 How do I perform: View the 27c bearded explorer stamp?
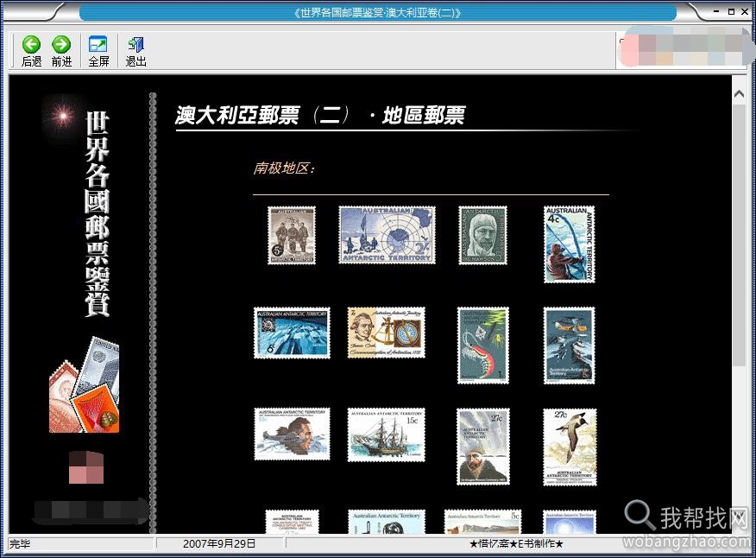pos(483,447)
